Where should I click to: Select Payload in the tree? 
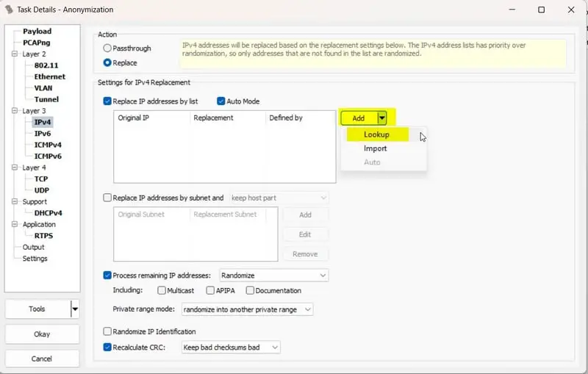(x=37, y=31)
